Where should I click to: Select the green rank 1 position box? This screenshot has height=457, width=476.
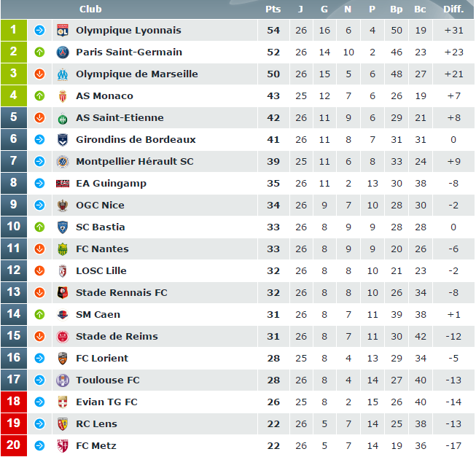[14, 30]
